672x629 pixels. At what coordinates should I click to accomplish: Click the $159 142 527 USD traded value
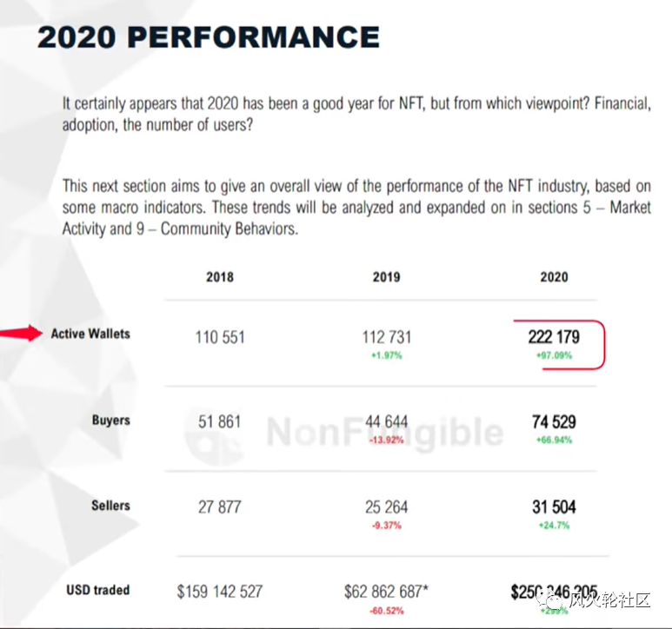220,592
